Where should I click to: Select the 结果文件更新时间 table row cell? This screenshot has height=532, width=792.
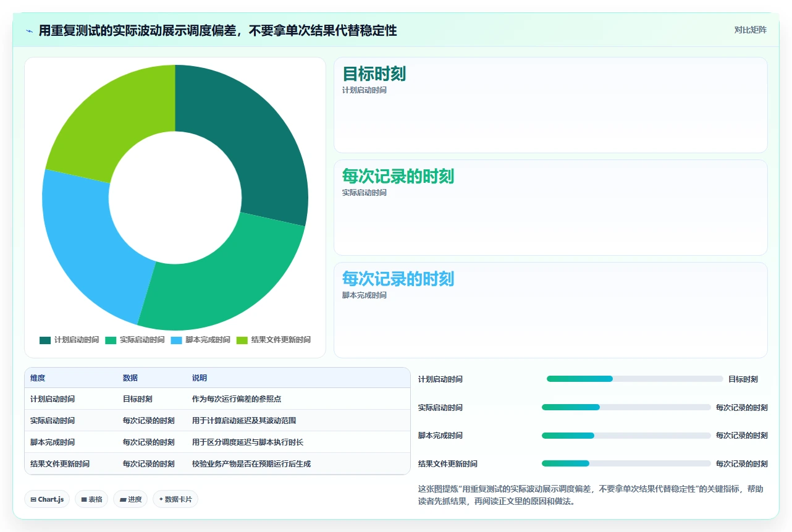point(60,464)
